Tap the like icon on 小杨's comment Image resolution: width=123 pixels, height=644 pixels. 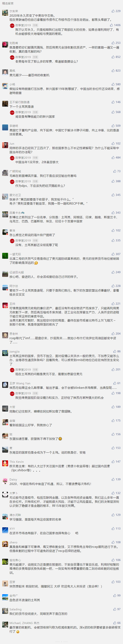pos(113,84)
